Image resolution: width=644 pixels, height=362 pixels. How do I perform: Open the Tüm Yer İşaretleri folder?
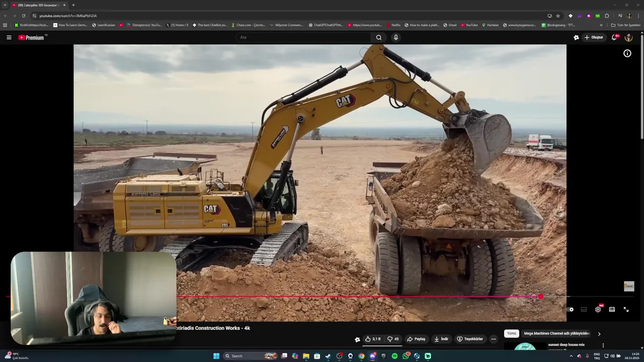coord(625,25)
